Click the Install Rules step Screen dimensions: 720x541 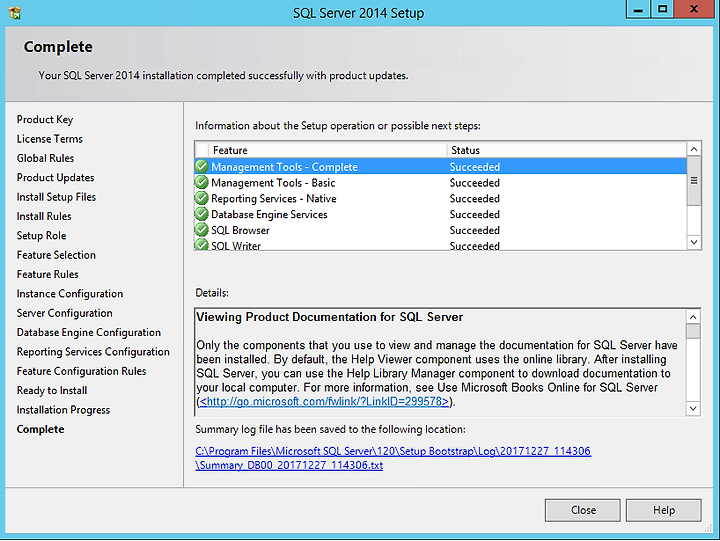[x=44, y=216]
